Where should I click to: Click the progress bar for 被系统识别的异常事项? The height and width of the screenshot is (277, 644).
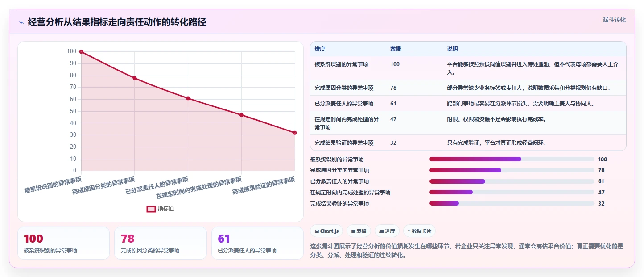pos(512,159)
